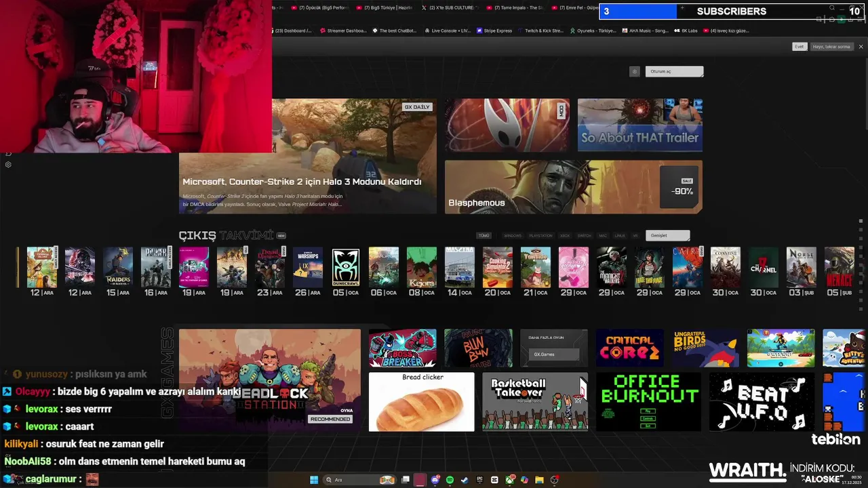Open Task View on the taskbar

[406, 480]
